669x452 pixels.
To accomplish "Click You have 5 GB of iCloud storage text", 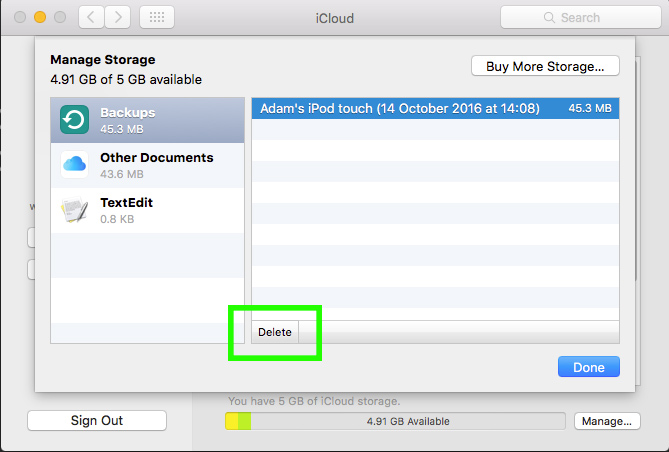I will [x=314, y=401].
